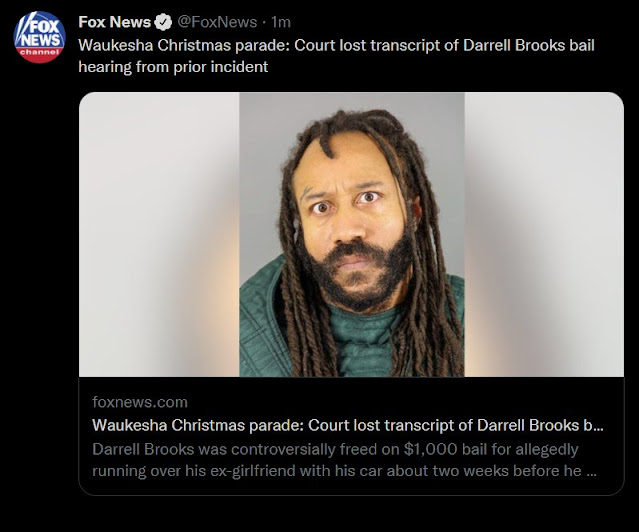Viewport: 639px width, 532px height.
Task: Click the verified checkmark badge beside Fox News
Action: coord(164,22)
